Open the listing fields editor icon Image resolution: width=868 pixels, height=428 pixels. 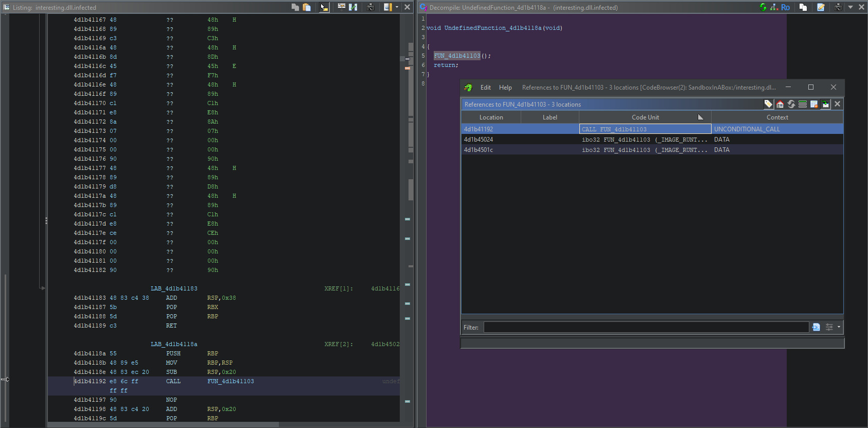342,7
